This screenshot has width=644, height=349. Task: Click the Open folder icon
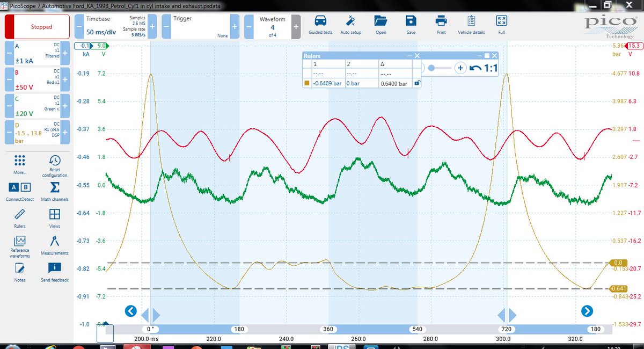(x=380, y=21)
